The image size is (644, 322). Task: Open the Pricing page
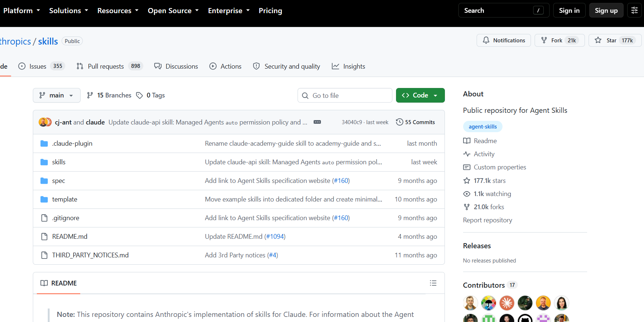270,11
